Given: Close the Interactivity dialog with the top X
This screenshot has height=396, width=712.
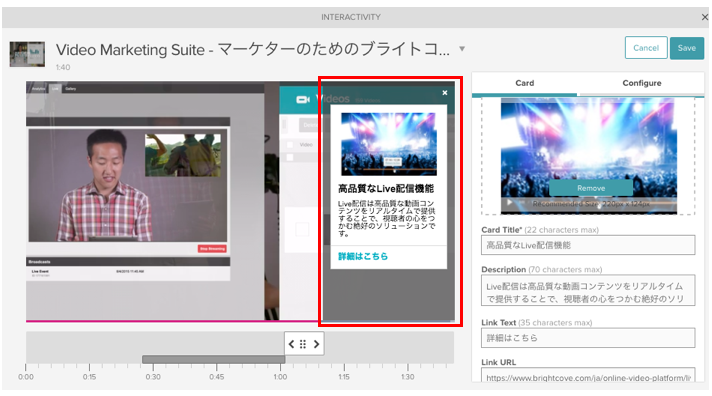Looking at the screenshot, I should click(x=705, y=17).
